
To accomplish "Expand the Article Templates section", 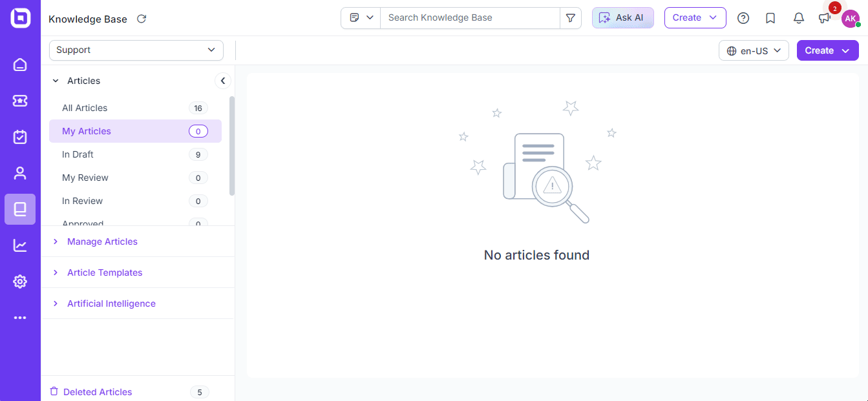I will coord(56,272).
